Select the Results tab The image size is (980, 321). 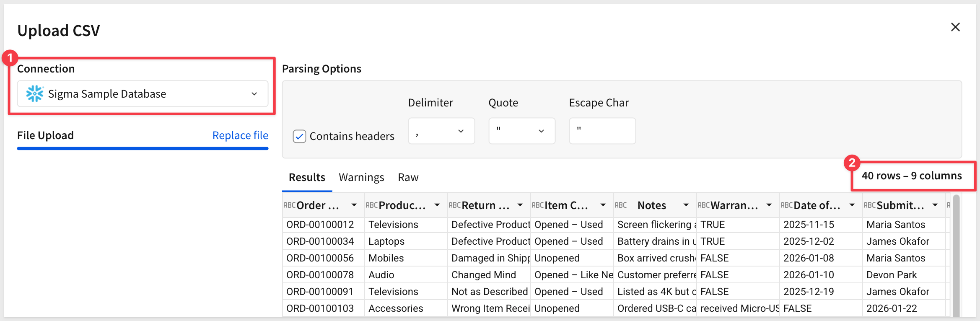(x=307, y=178)
